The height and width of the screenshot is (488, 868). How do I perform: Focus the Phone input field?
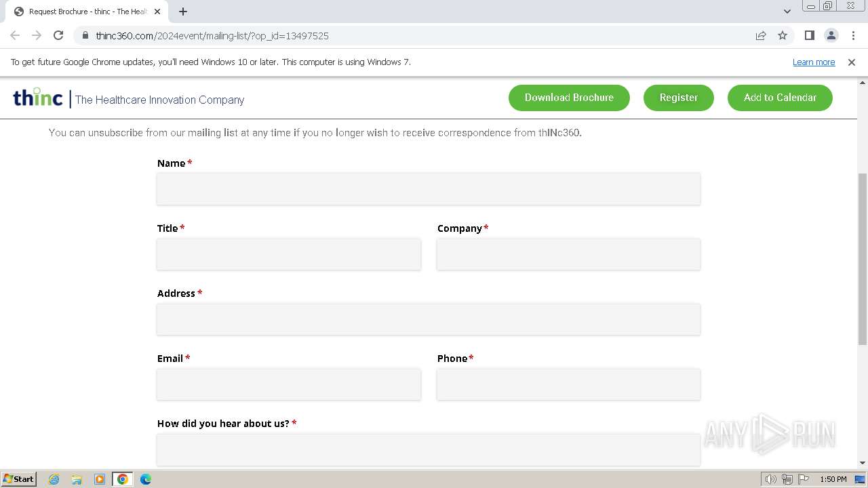tap(568, 384)
